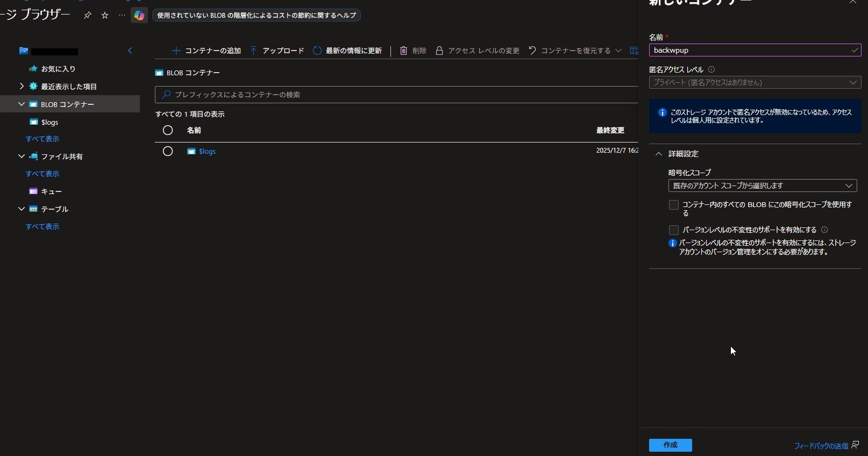Click the refresh (最新の情報に更新) icon
868x456 pixels.
317,51
